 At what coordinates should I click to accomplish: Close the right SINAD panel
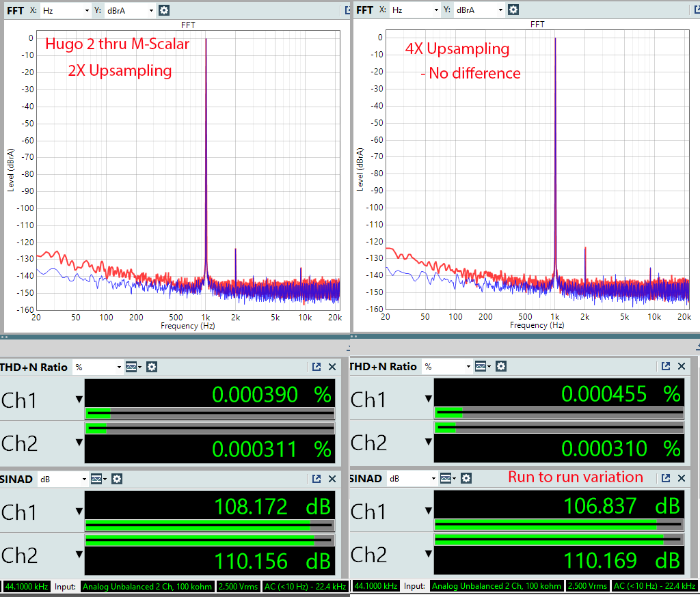tap(682, 478)
